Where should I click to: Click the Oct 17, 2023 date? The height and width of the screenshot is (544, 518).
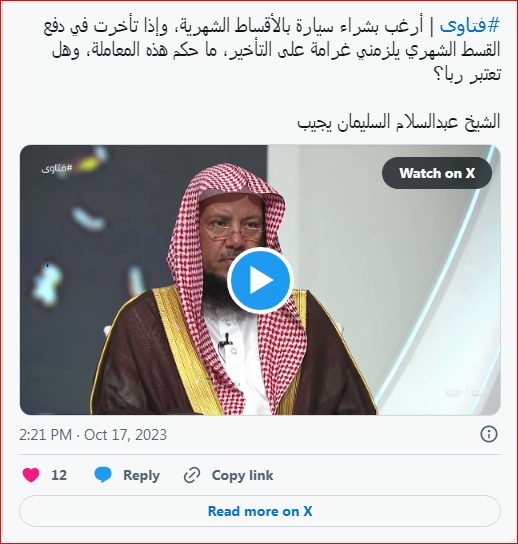(x=126, y=435)
